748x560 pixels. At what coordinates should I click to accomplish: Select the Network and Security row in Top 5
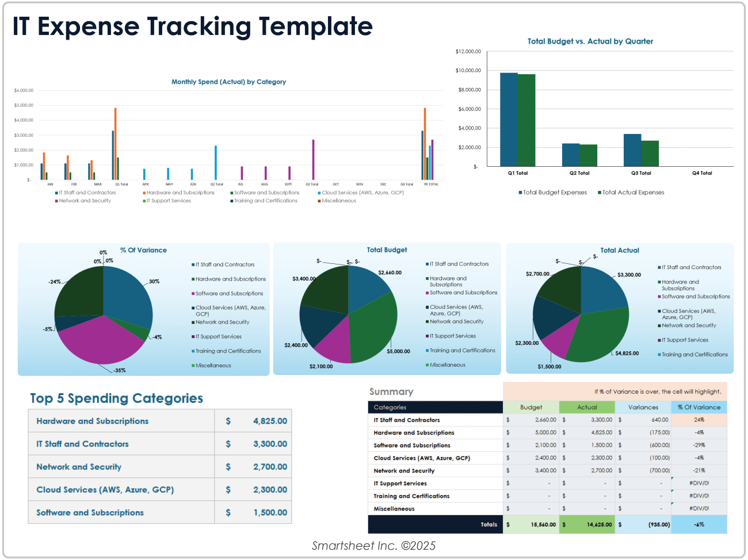(121, 466)
